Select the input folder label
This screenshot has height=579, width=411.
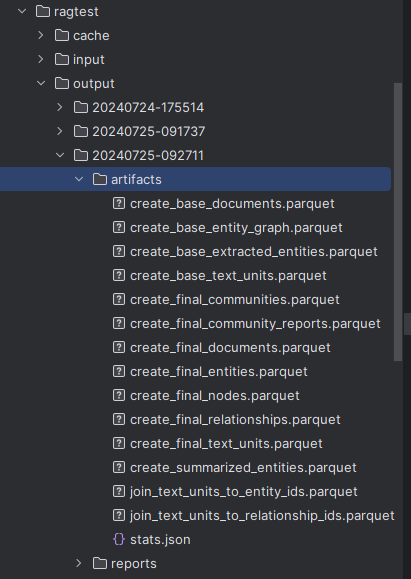(x=89, y=60)
